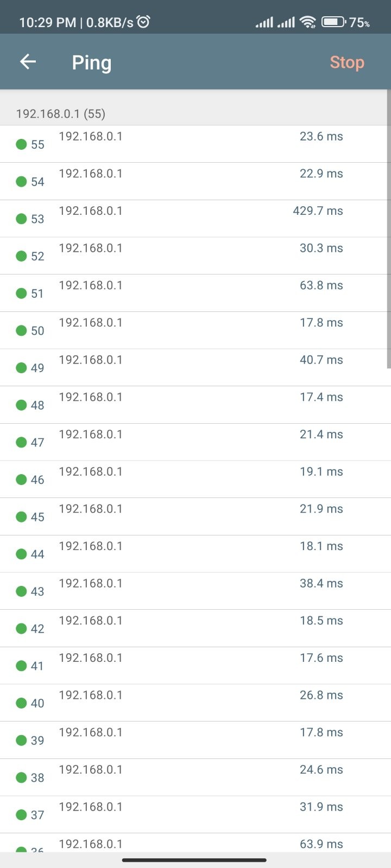Screen dimensions: 391x868
Task: Tap the green dot beside ping 38
Action: (21, 777)
